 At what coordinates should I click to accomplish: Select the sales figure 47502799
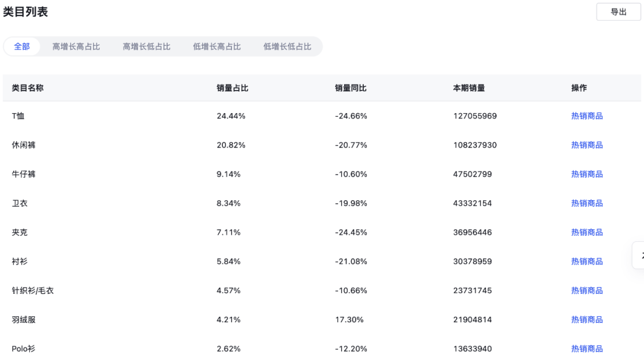[472, 175]
